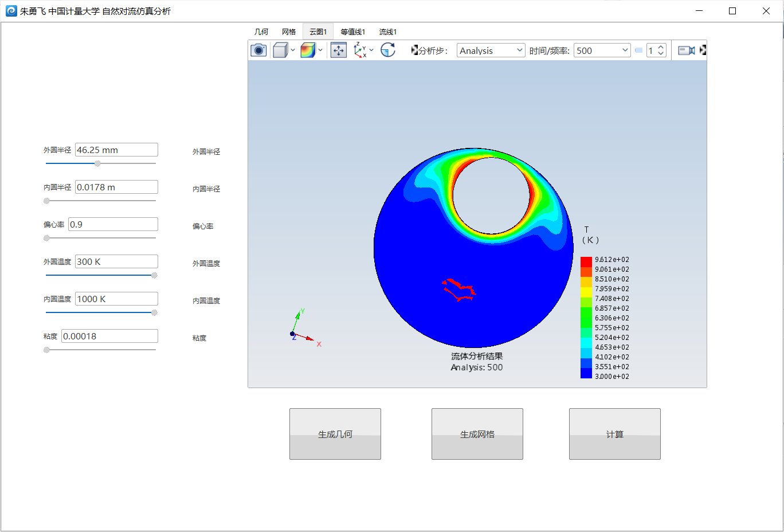This screenshot has height=532, width=784.
Task: Click the small blue icon beside the spinner
Action: tap(638, 50)
